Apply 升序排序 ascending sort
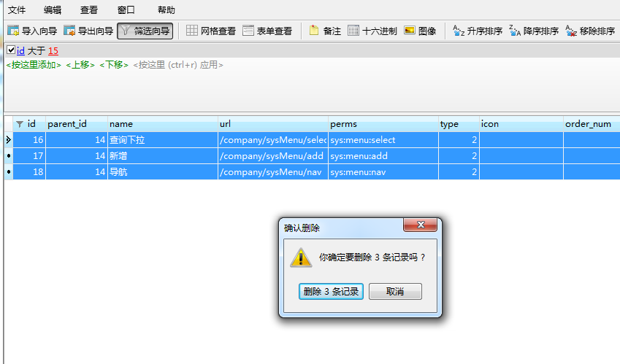Image resolution: width=620 pixels, height=364 pixels. 478,31
